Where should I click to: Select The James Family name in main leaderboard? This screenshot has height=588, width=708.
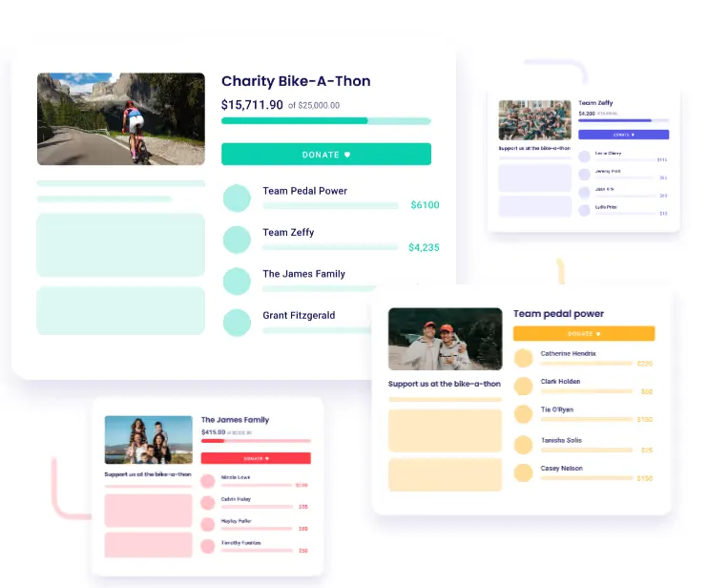pyautogui.click(x=303, y=274)
